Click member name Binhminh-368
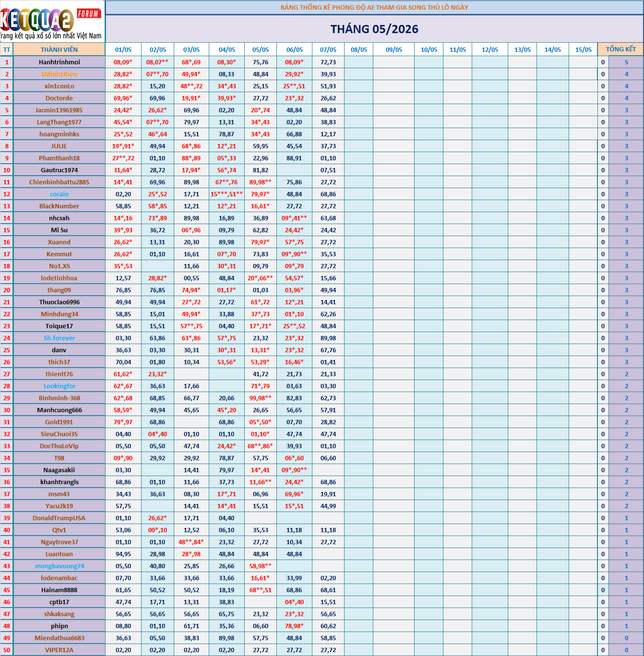The width and height of the screenshot is (644, 656). [60, 398]
